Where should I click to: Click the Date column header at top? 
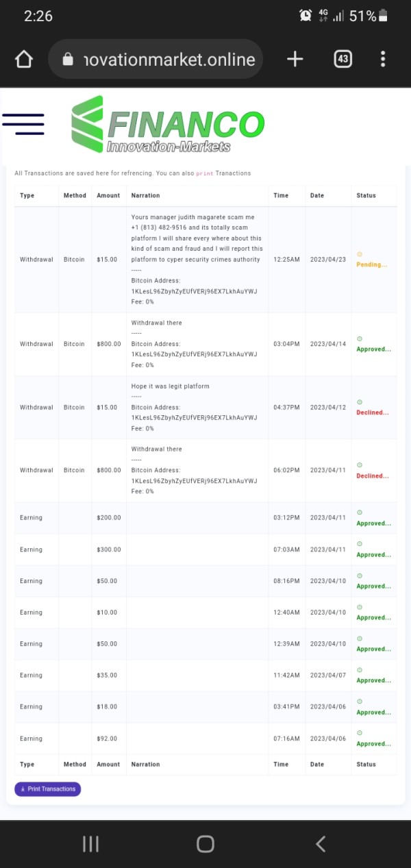point(317,196)
